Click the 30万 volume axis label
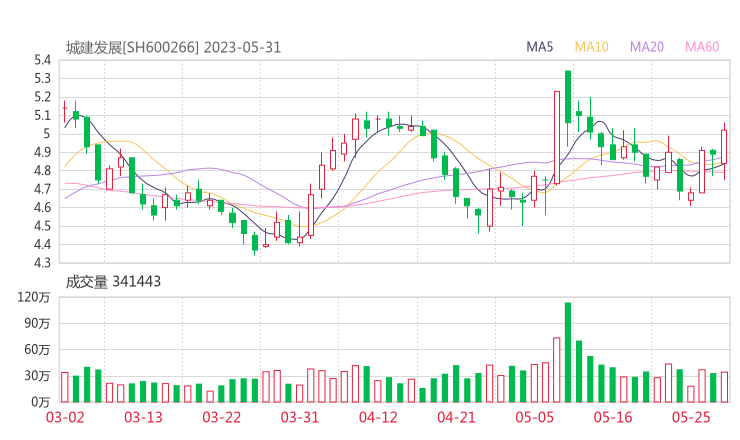The width and height of the screenshot is (740, 440). pyautogui.click(x=37, y=376)
